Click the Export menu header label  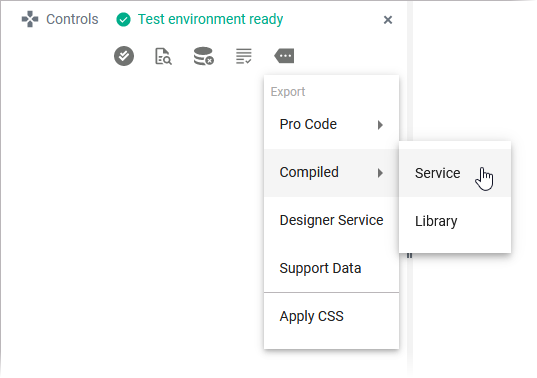pyautogui.click(x=288, y=92)
